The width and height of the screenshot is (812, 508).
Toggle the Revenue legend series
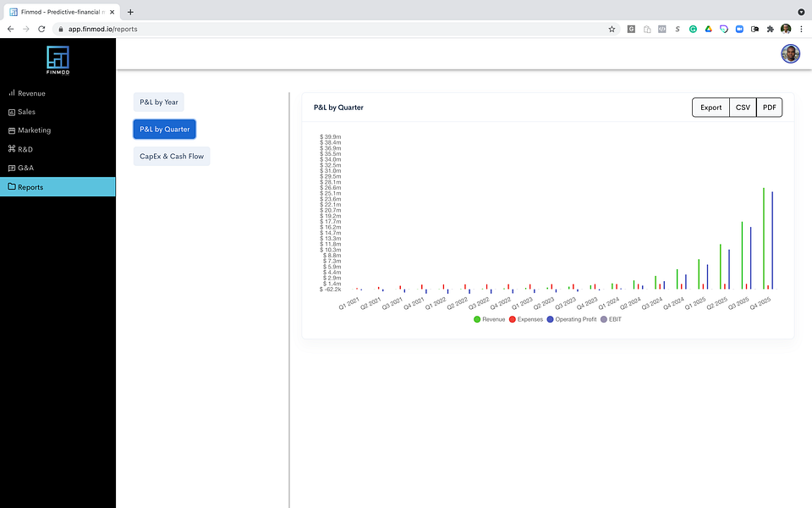tap(490, 319)
